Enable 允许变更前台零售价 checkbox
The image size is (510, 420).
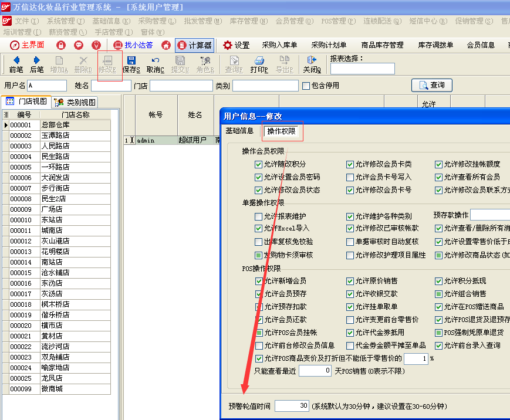tap(350, 320)
